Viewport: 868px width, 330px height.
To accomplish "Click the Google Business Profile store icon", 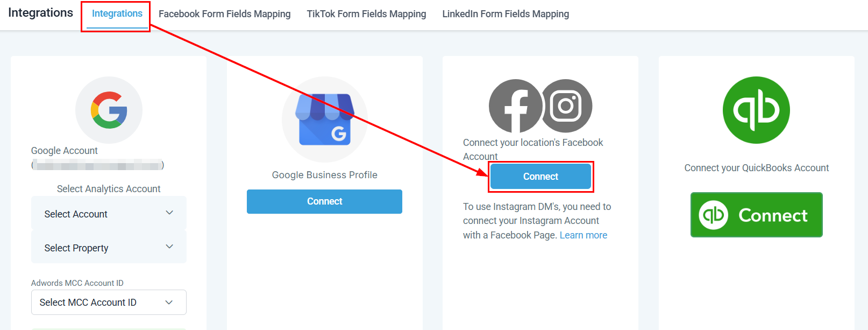I will pyautogui.click(x=324, y=120).
